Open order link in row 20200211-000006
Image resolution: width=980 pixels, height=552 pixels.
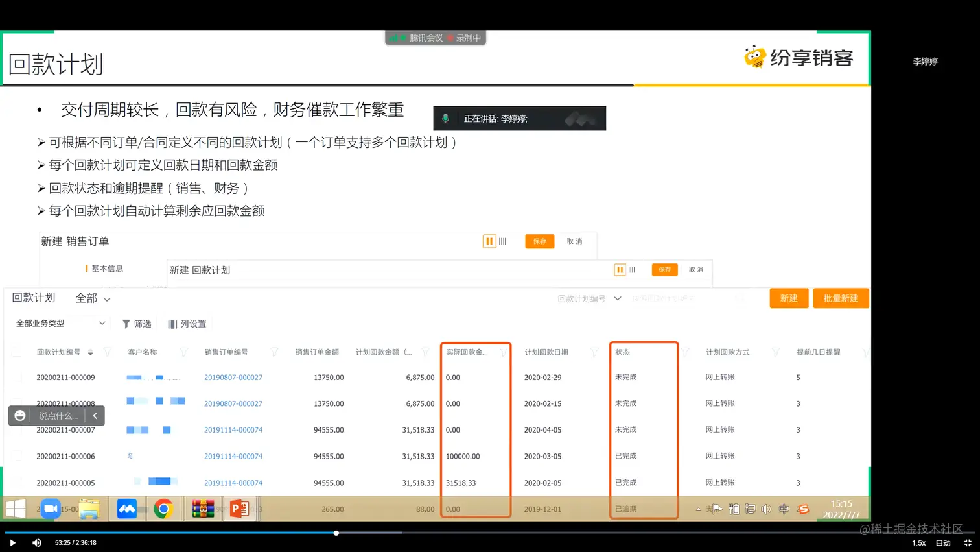pyautogui.click(x=233, y=457)
